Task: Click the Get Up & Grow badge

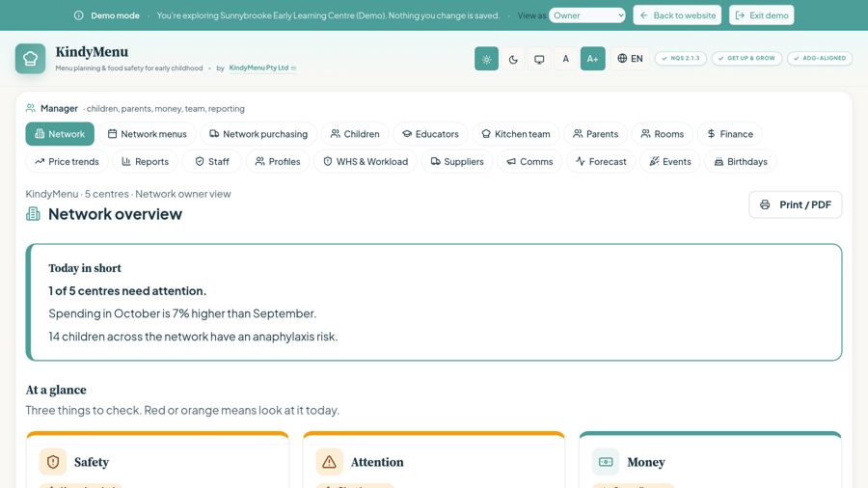Action: pos(746,58)
